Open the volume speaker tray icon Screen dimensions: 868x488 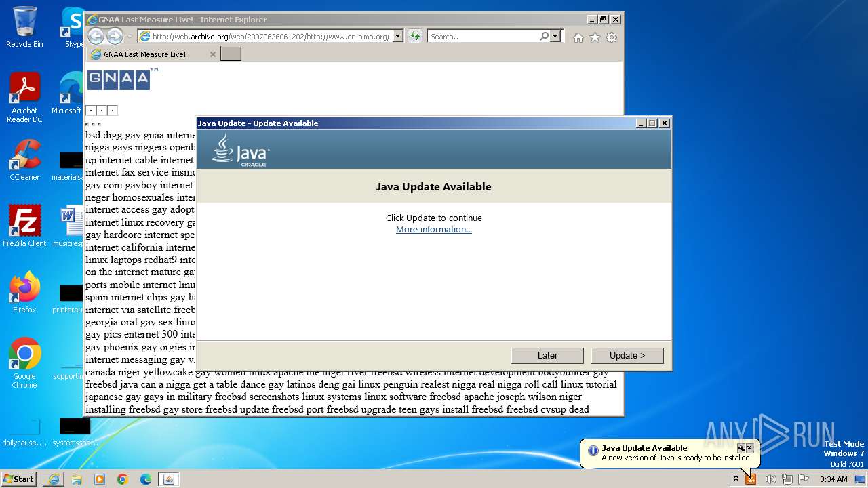coord(770,479)
